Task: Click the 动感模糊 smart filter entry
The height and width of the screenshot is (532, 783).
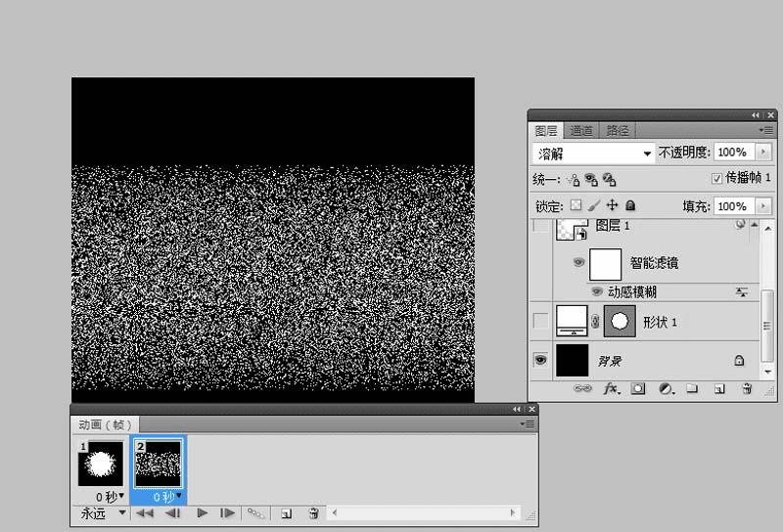Action: pos(632,292)
